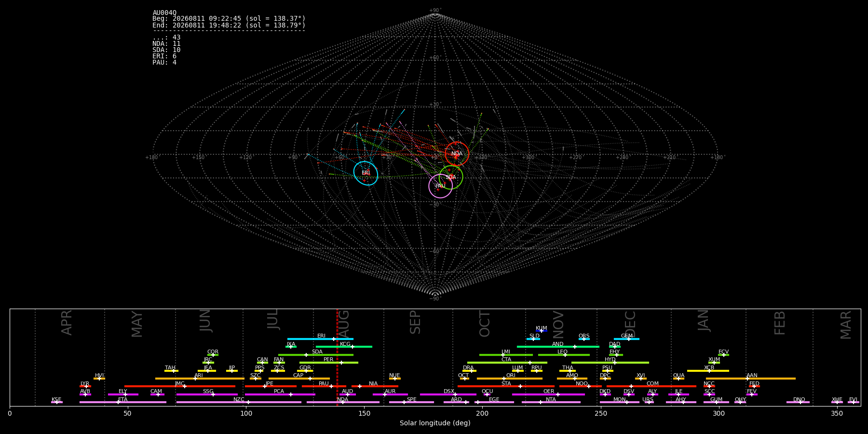Viewport: 868px width, 434px height.
Task: Click the ORI shower bar in the timeline
Action: pos(510,379)
